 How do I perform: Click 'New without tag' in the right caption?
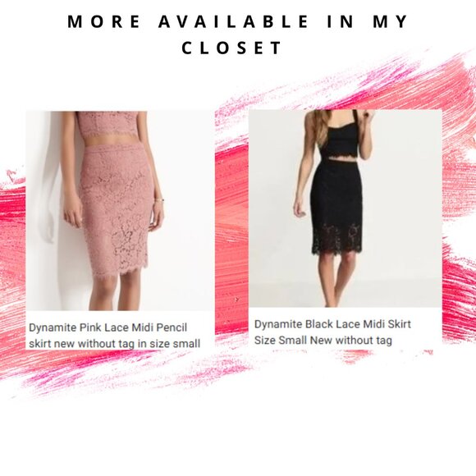(350, 340)
